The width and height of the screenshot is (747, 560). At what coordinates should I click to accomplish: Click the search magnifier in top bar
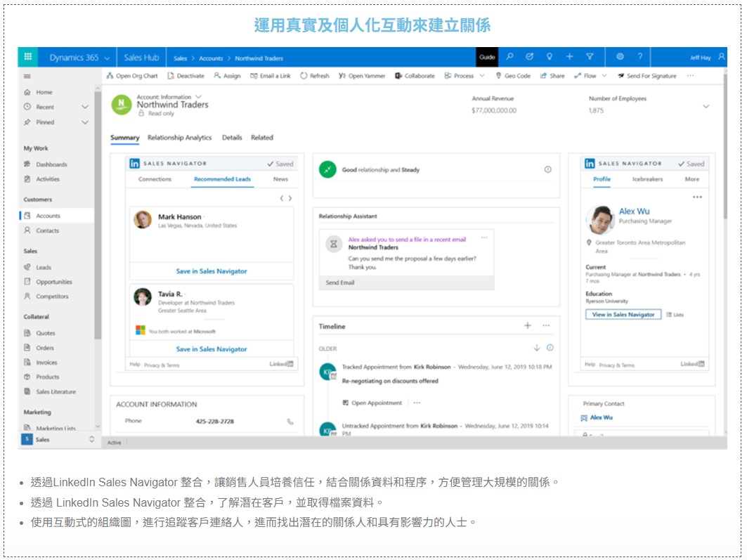[509, 57]
